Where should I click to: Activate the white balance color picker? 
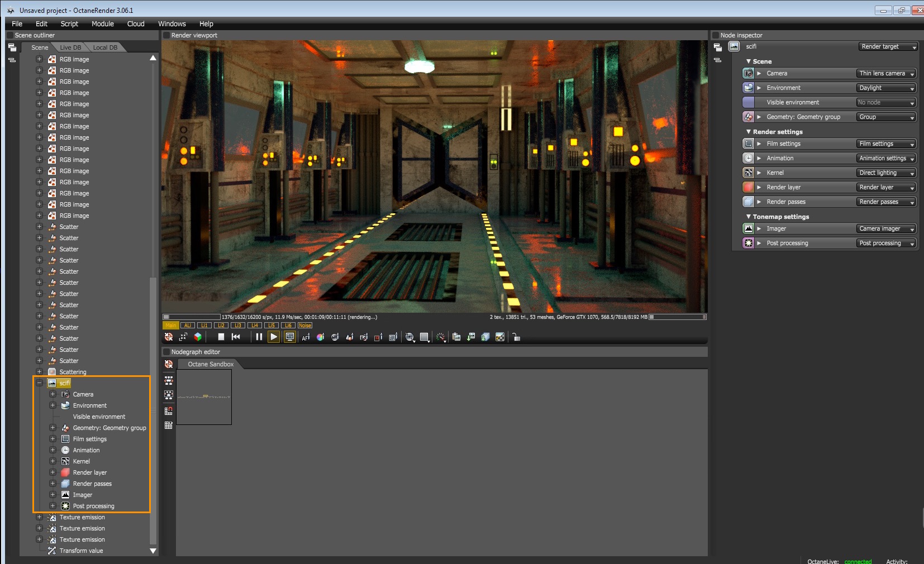click(x=320, y=337)
